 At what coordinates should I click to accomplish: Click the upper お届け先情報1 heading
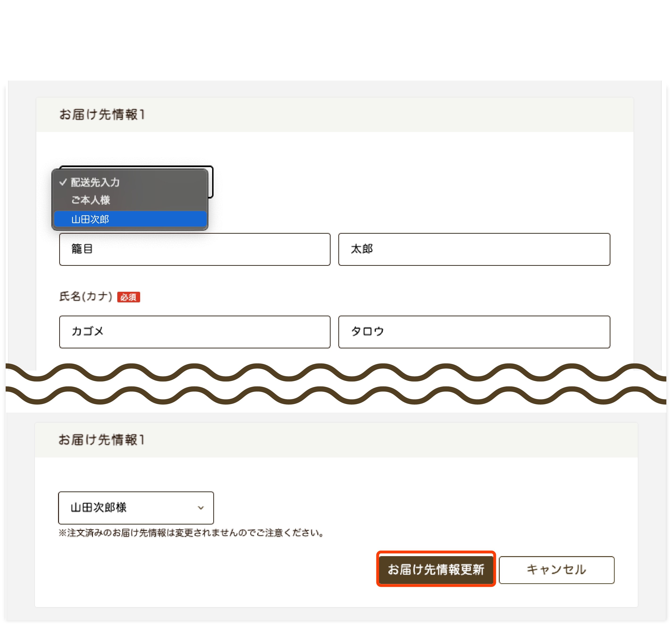tap(102, 115)
